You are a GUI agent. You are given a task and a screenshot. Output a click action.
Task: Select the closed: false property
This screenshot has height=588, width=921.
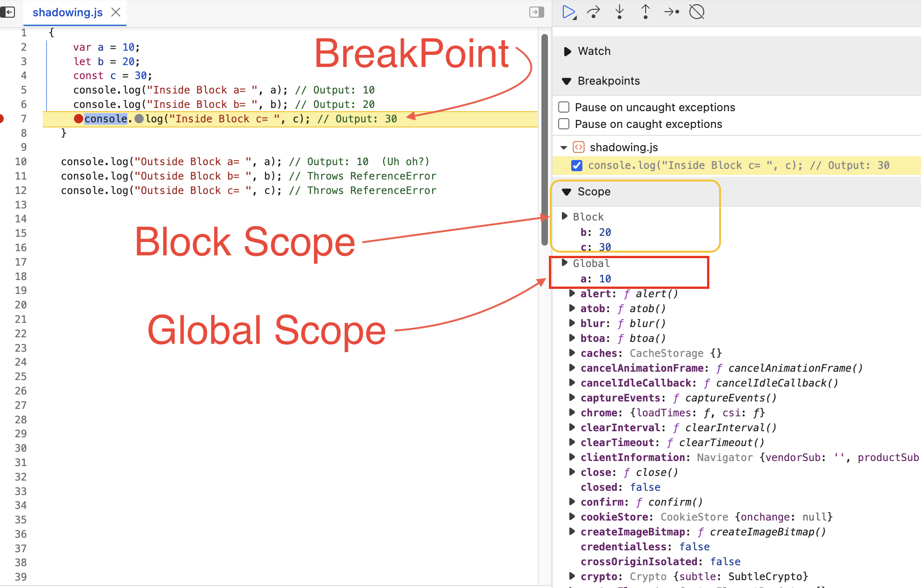click(x=621, y=487)
